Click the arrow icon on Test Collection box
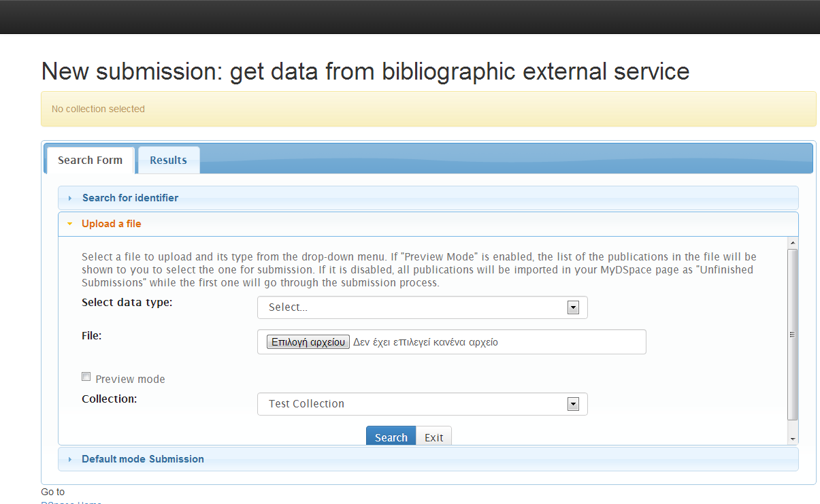Screen dimensions: 820x504 (x=573, y=404)
